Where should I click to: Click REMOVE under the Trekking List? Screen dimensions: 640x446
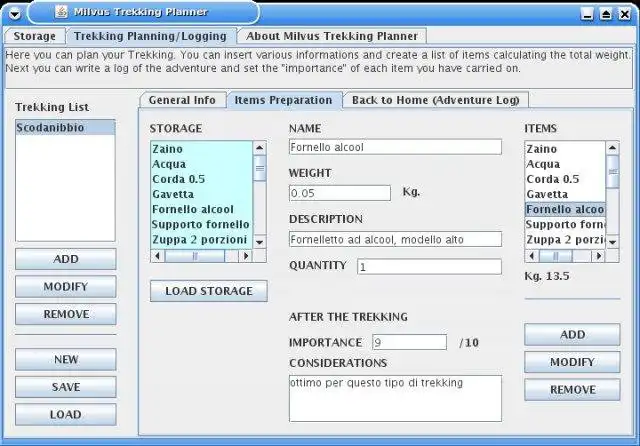point(66,314)
